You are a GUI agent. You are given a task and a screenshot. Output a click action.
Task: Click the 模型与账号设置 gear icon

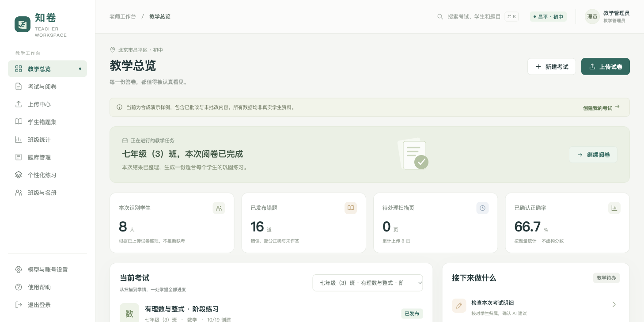coord(19,269)
